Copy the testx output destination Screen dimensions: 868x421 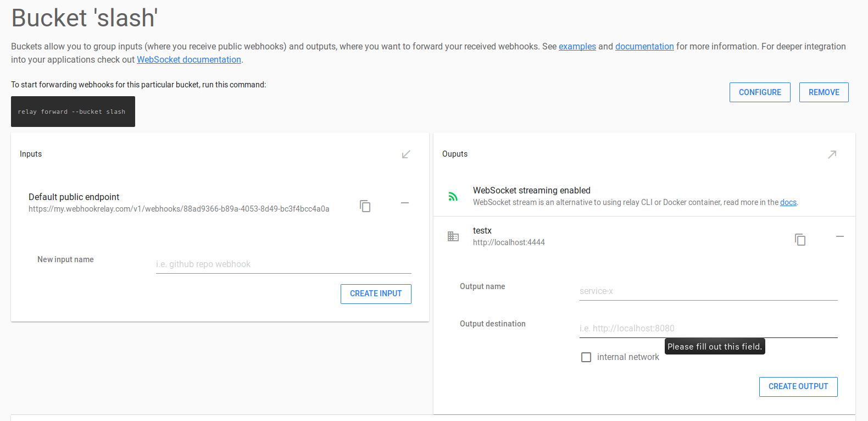pos(800,239)
